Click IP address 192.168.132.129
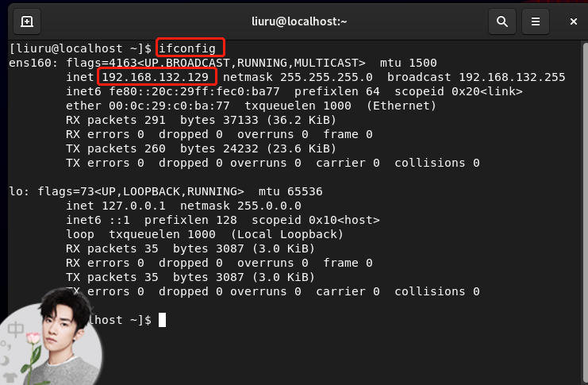The width and height of the screenshot is (588, 385). point(156,77)
